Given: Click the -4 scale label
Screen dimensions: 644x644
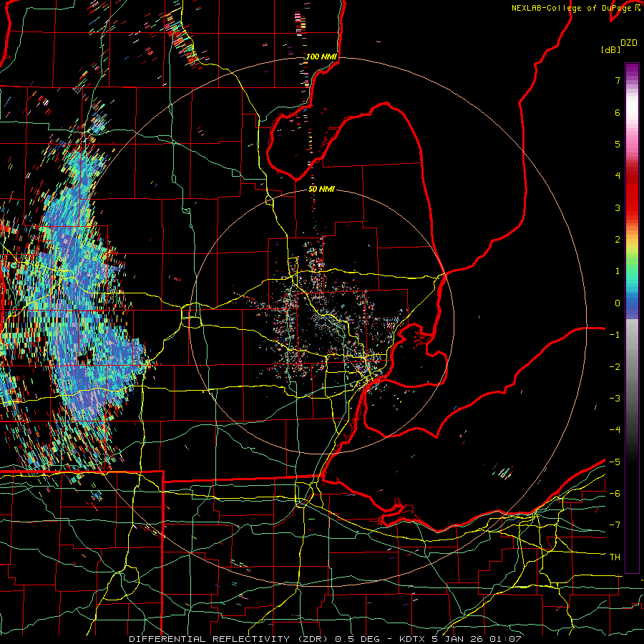Looking at the screenshot, I should tap(615, 430).
